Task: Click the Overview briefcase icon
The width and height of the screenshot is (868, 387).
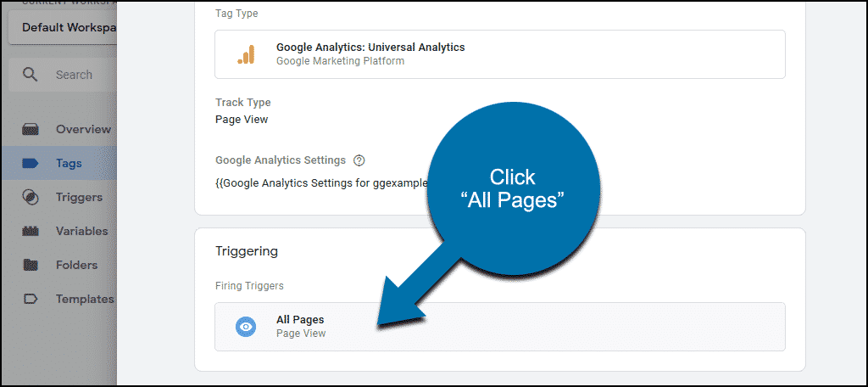Action: pos(30,129)
